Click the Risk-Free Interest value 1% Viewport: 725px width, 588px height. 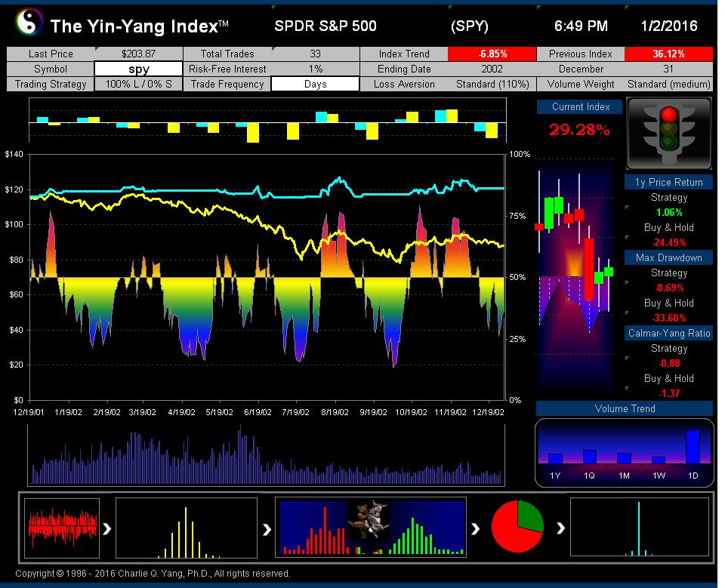tap(315, 69)
